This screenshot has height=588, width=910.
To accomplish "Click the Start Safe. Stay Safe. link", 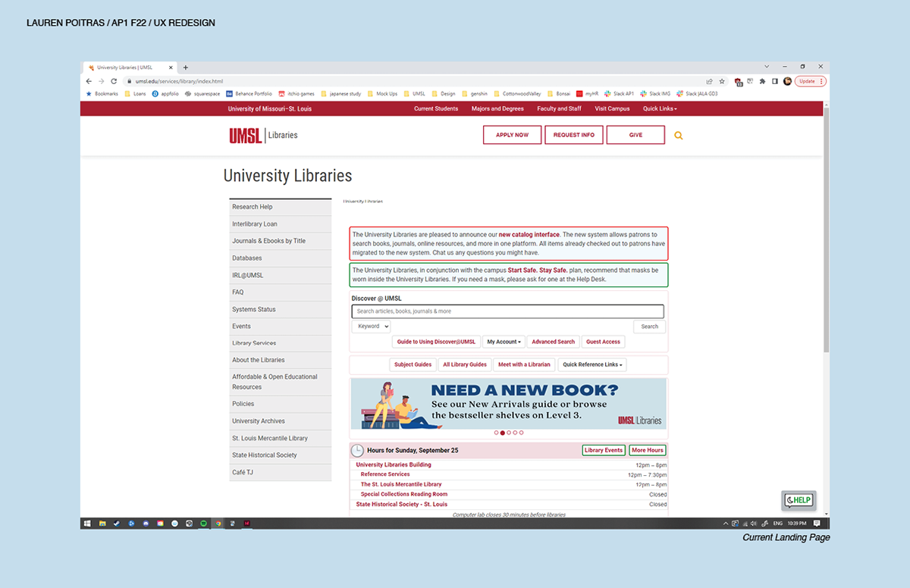I will click(538, 271).
